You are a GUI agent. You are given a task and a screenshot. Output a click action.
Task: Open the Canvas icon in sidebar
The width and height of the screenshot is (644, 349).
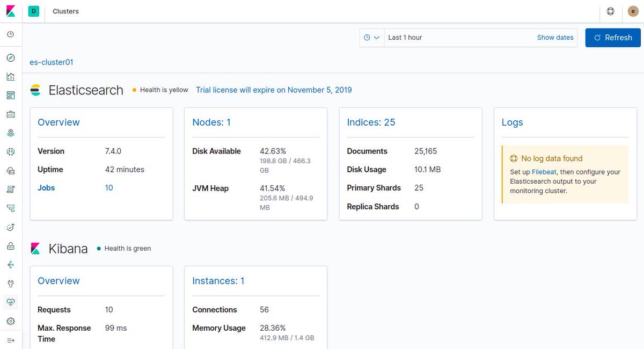[11, 114]
